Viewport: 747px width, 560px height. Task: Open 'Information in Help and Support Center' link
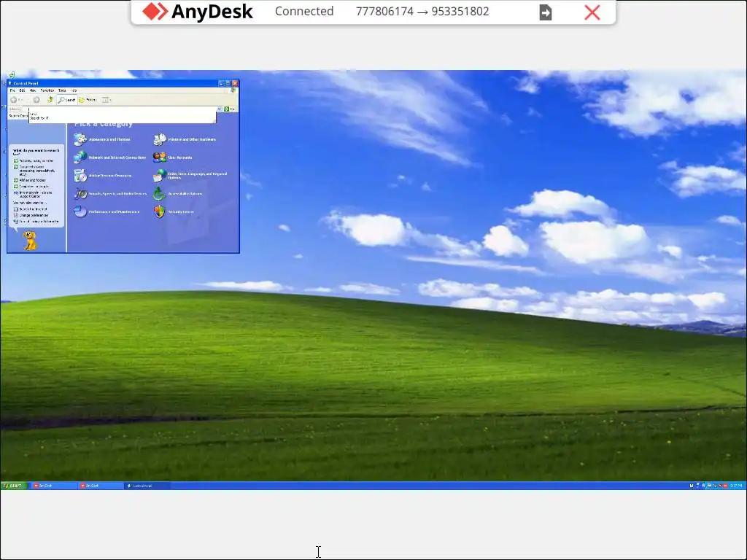tap(33, 194)
